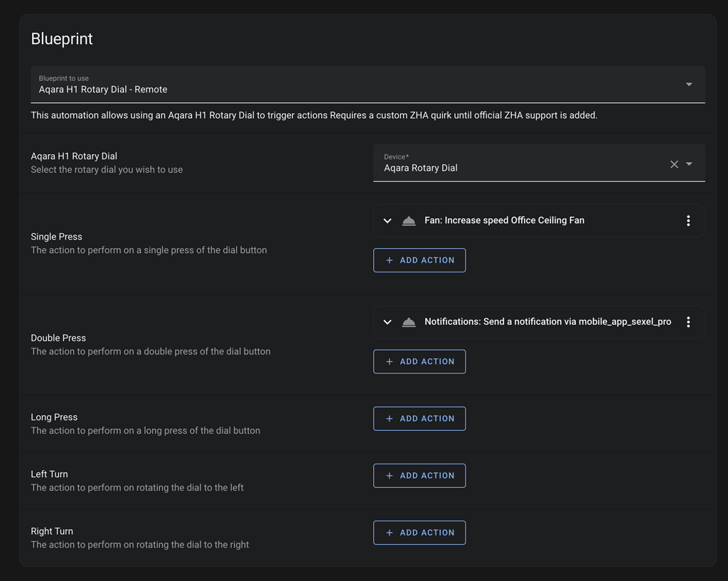728x581 pixels.
Task: Click plus icon in Left Turn Add Action
Action: pyautogui.click(x=389, y=476)
